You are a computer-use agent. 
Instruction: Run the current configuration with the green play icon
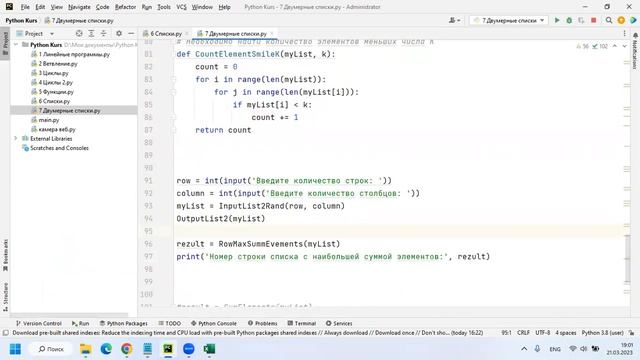coord(557,20)
